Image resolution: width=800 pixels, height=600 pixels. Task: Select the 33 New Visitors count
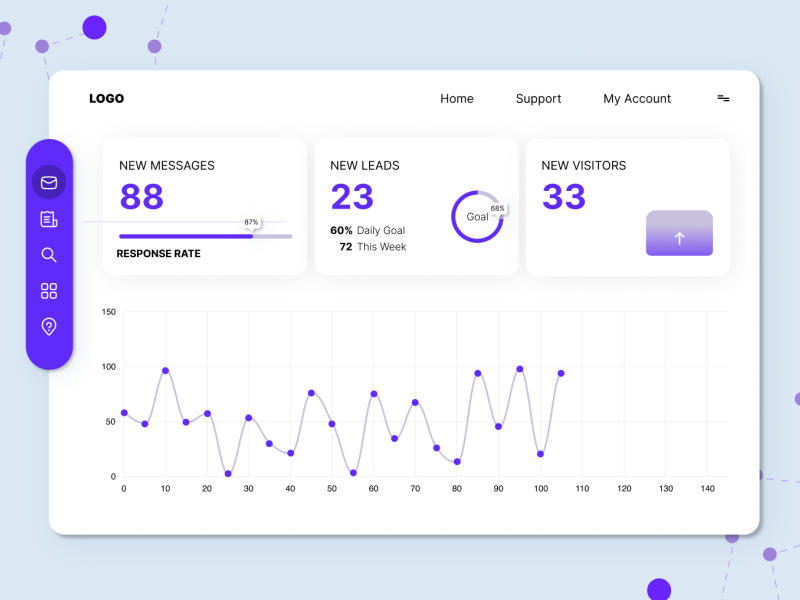(x=564, y=197)
